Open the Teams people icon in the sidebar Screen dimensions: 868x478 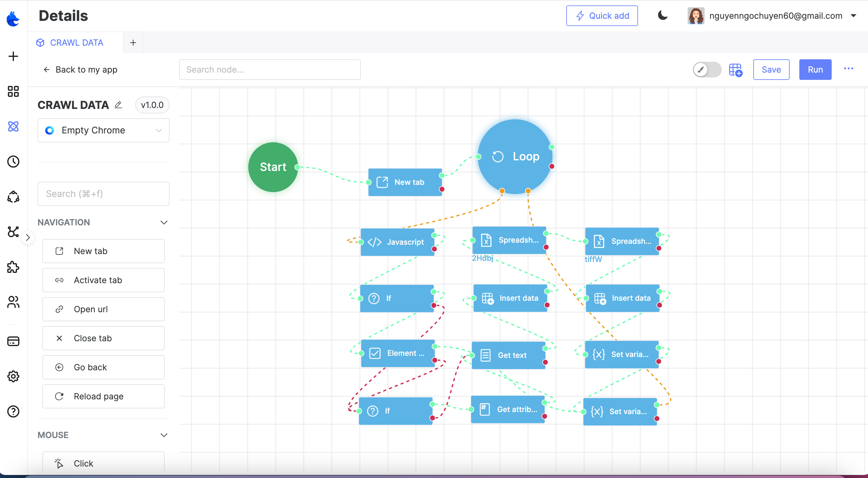click(x=13, y=302)
